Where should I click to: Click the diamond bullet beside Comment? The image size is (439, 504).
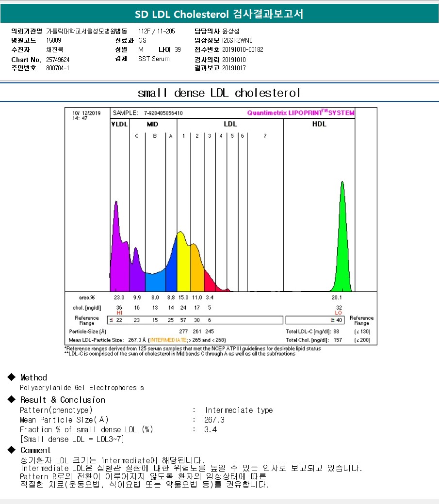12,450
